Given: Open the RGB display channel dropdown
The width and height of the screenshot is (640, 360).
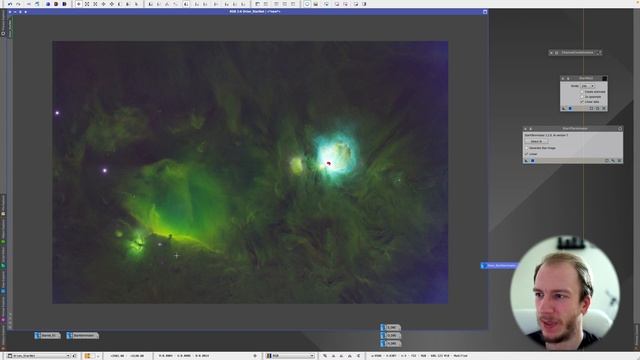Looking at the screenshot, I should pos(290,356).
